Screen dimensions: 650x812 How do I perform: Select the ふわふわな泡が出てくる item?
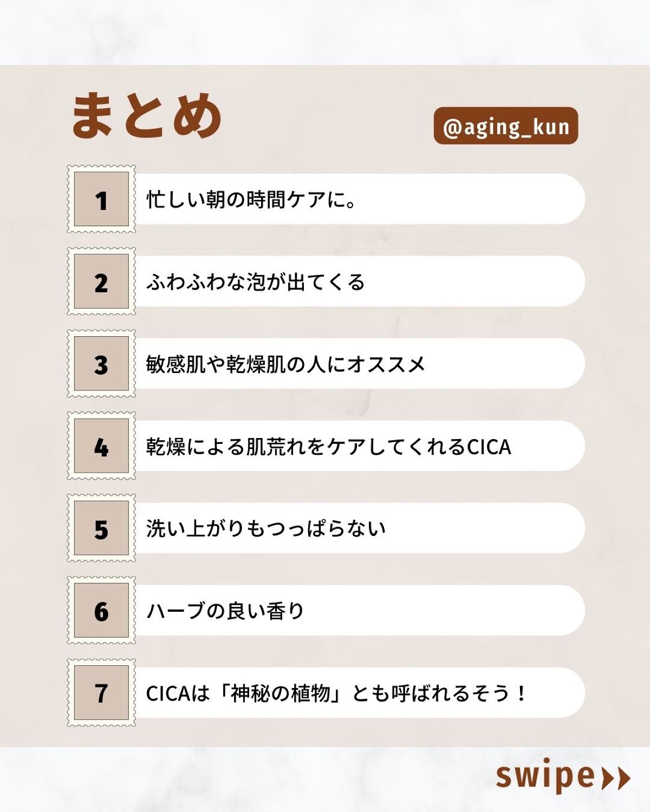(x=256, y=282)
